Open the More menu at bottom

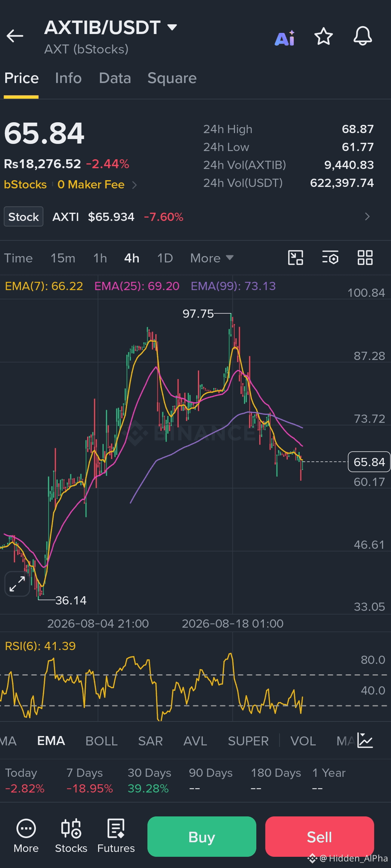(26, 837)
